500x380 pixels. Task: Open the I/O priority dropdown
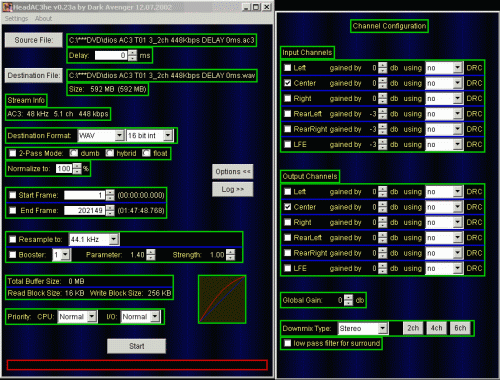(141, 316)
